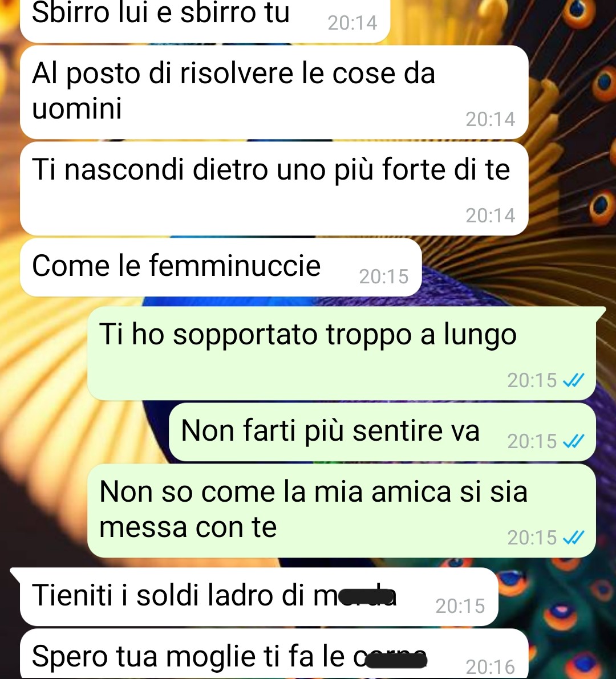
Task: Select the 'Ti ho sopportato troppo a lungo' sent message
Action: [341, 353]
